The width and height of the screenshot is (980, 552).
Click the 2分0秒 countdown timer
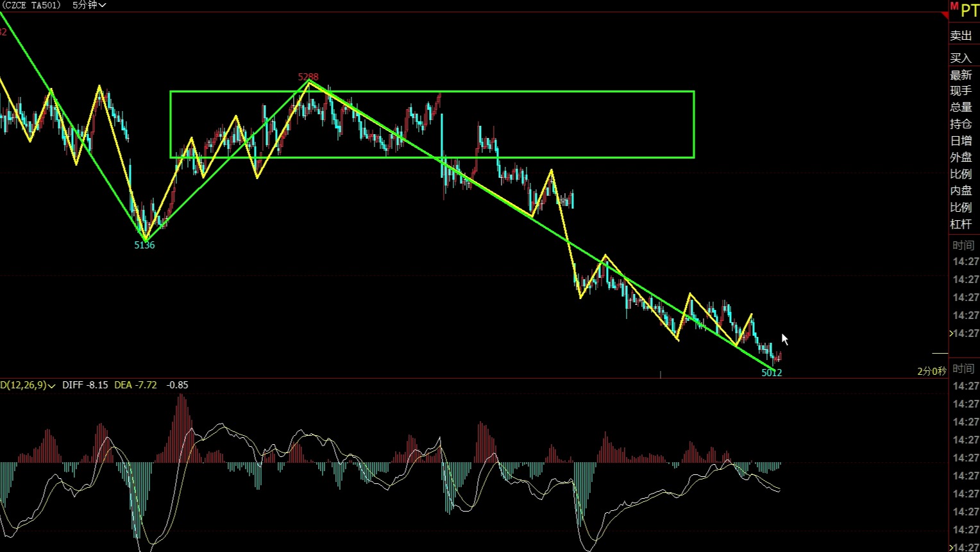click(931, 372)
